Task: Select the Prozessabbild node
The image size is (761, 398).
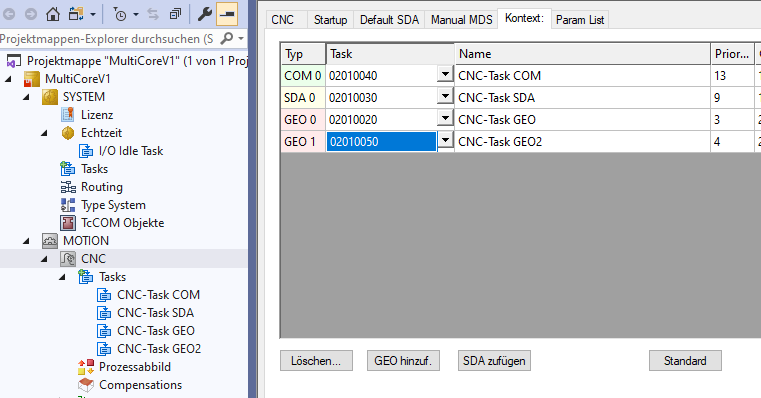Action: coord(134,366)
